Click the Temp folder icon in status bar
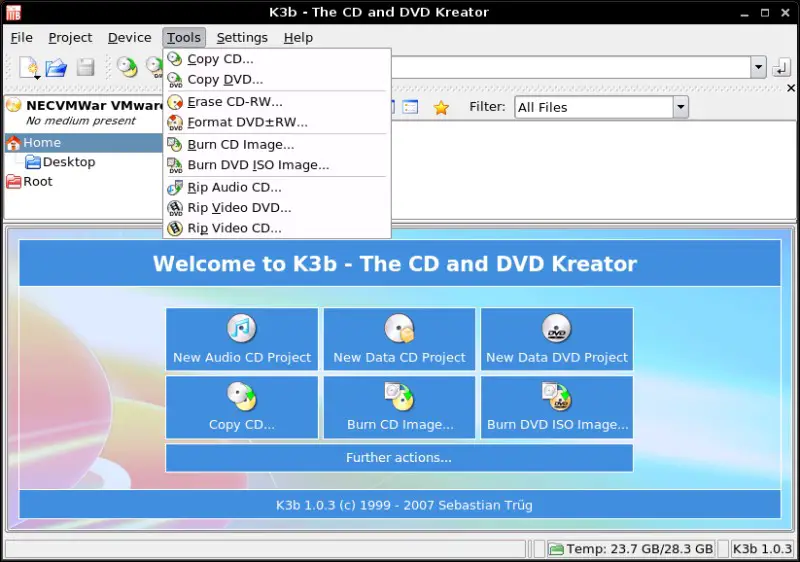 point(556,549)
